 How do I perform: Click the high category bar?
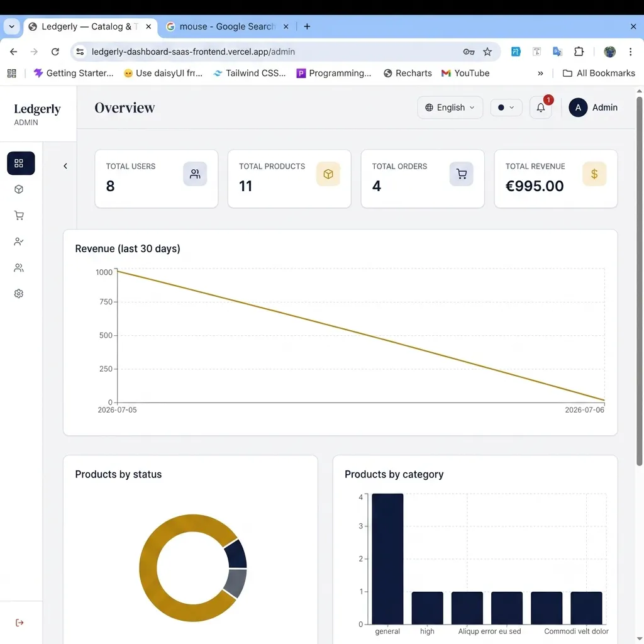[x=427, y=608]
